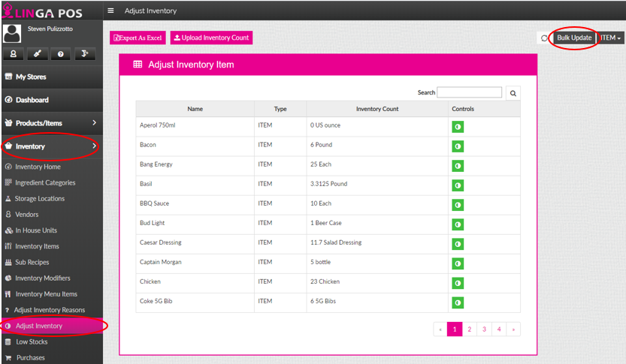
Task: Sort by Inventory Count column header
Action: (377, 109)
